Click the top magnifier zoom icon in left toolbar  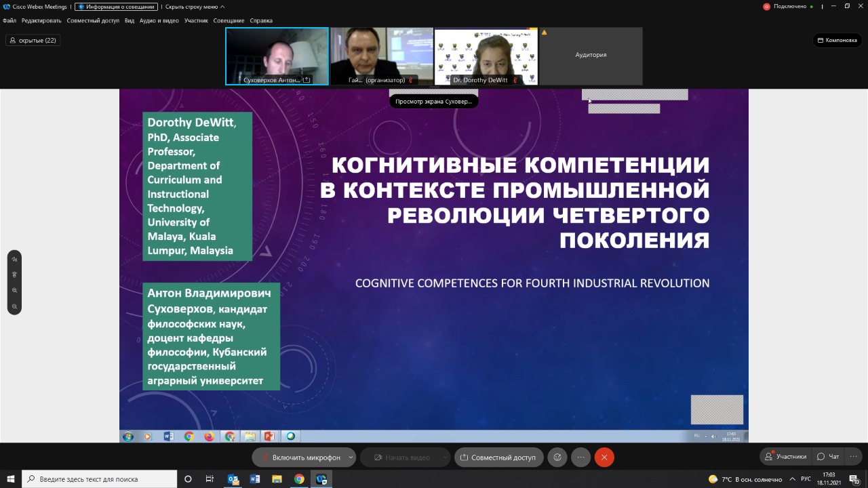click(14, 291)
